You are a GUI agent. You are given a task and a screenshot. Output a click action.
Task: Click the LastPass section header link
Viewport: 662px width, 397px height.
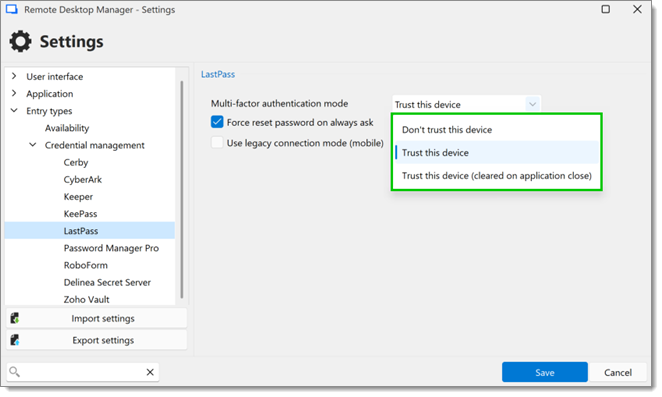click(218, 74)
